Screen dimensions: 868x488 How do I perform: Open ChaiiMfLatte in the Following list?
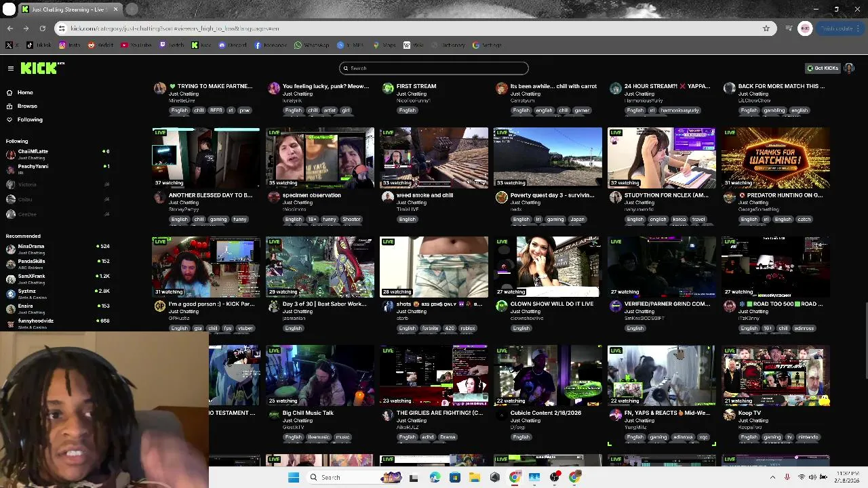click(x=58, y=154)
